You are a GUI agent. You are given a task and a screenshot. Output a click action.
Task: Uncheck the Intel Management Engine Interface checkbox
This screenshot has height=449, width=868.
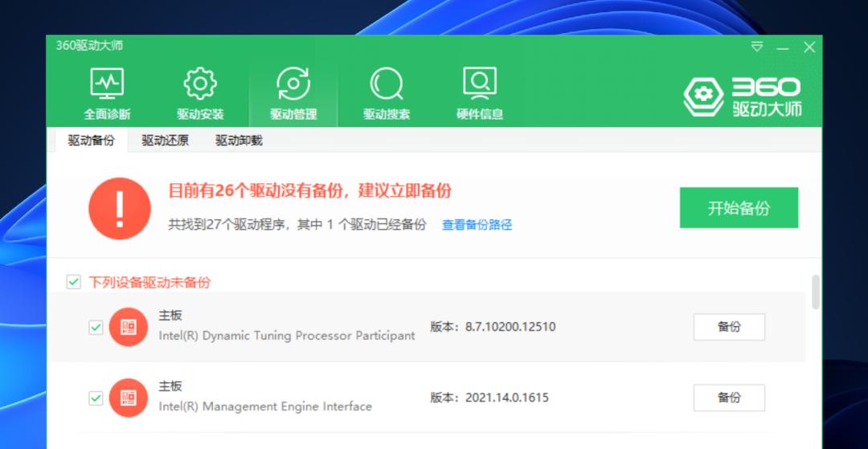click(96, 398)
